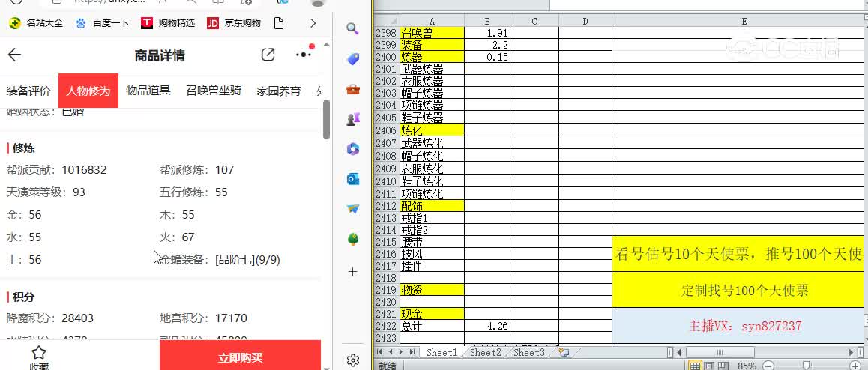Switch to 装备评价 tab
Image resolution: width=868 pixels, height=370 pixels.
(28, 91)
